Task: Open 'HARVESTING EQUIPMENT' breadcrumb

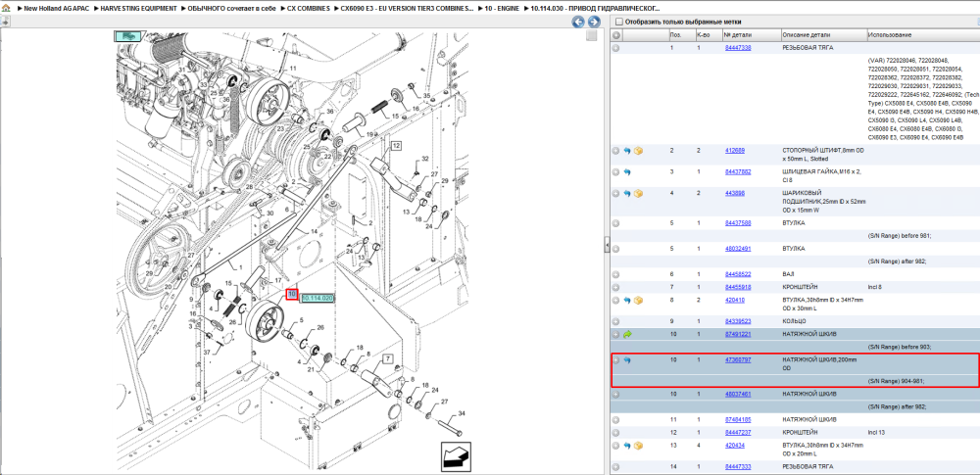Action: [137, 9]
